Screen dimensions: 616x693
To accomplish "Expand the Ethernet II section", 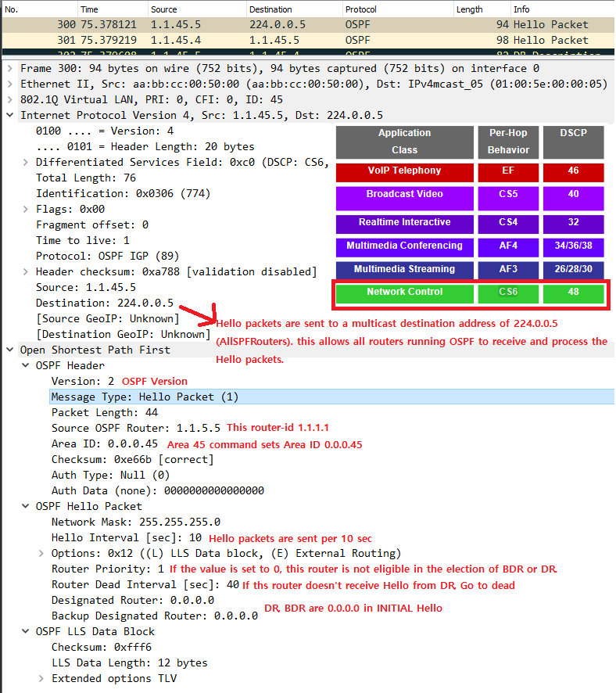I will tap(9, 84).
